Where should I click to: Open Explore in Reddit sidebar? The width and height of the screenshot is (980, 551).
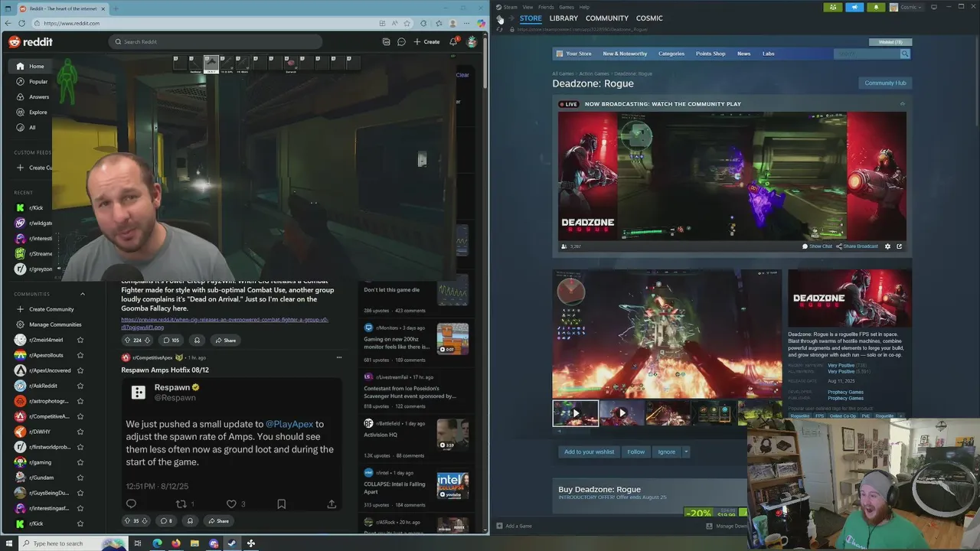click(x=31, y=112)
